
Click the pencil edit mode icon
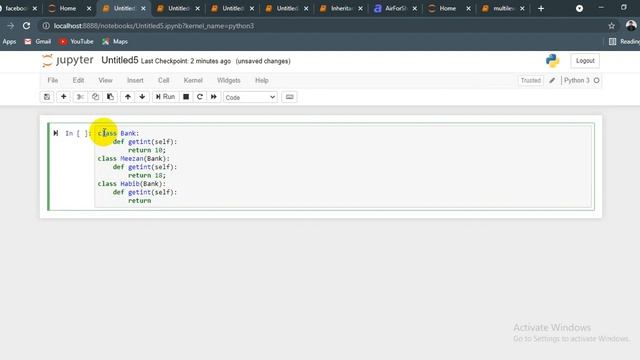(552, 80)
